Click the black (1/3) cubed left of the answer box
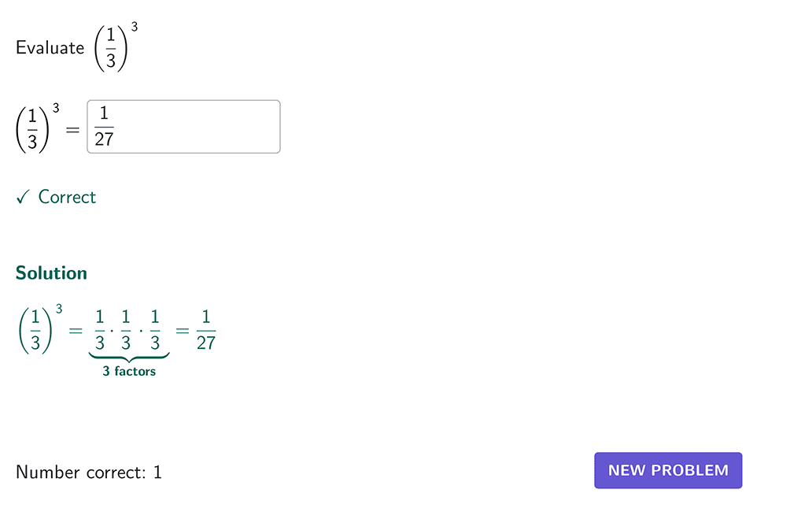 37,127
